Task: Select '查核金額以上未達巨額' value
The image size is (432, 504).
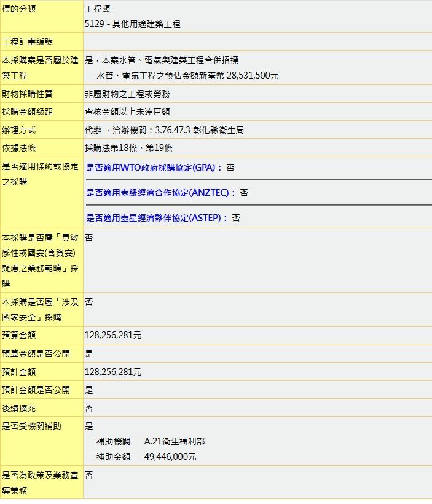Action: (x=127, y=112)
